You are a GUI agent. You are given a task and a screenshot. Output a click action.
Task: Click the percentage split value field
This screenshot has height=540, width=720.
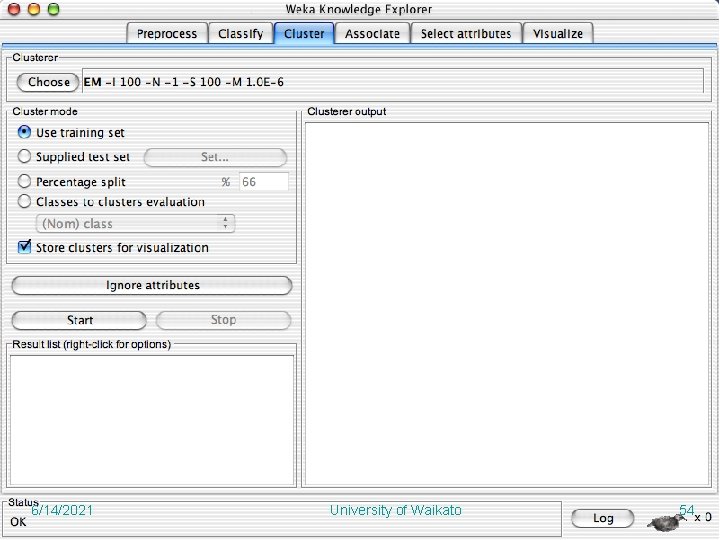click(264, 182)
